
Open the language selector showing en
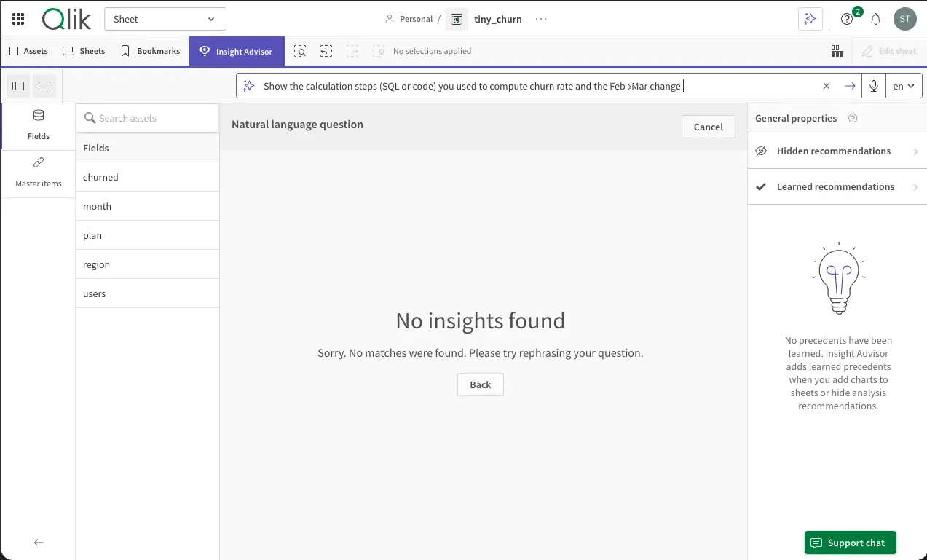point(903,85)
